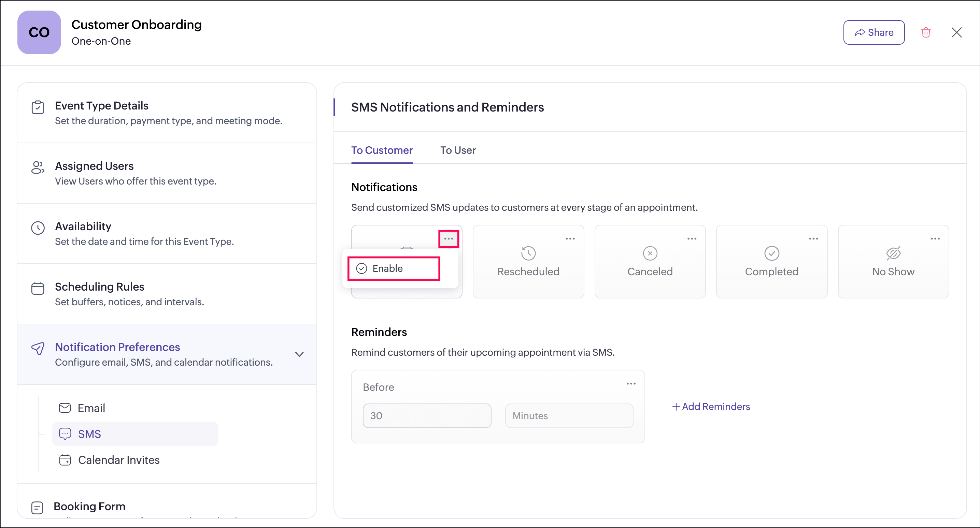Click the Availability clock icon
Screen dimensions: 980x528
(x=38, y=228)
